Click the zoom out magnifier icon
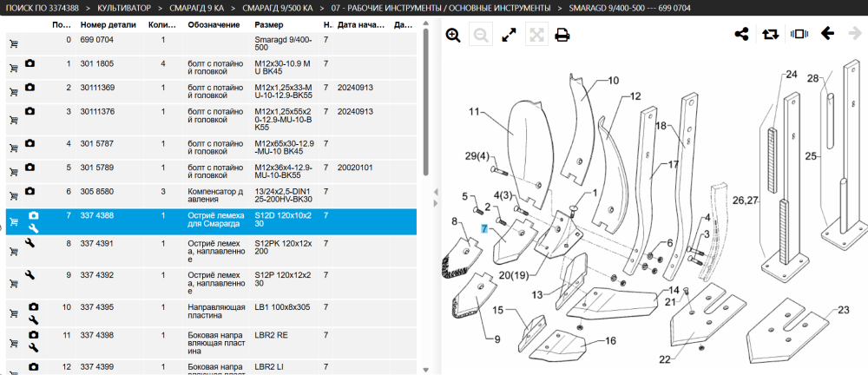This screenshot has width=868, height=375. 481,36
